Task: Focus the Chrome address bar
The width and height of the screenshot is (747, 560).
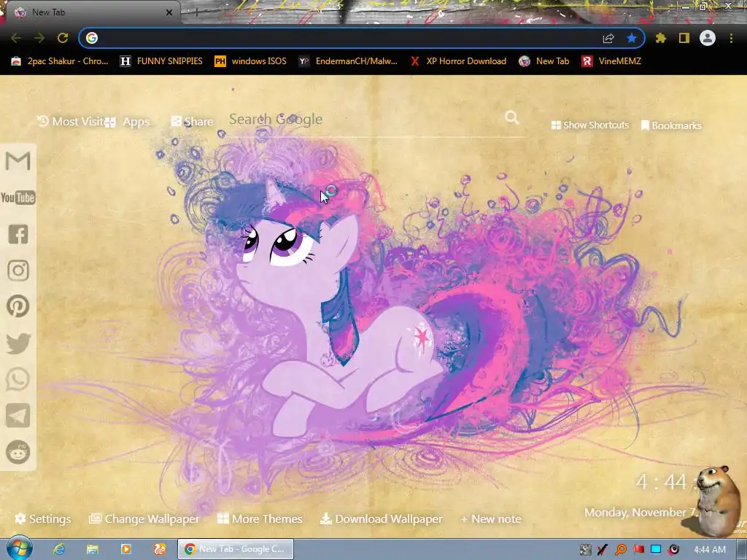Action: tap(348, 38)
